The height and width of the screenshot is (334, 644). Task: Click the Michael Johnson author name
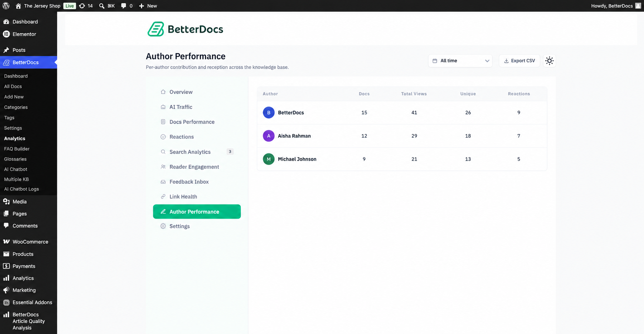point(297,159)
